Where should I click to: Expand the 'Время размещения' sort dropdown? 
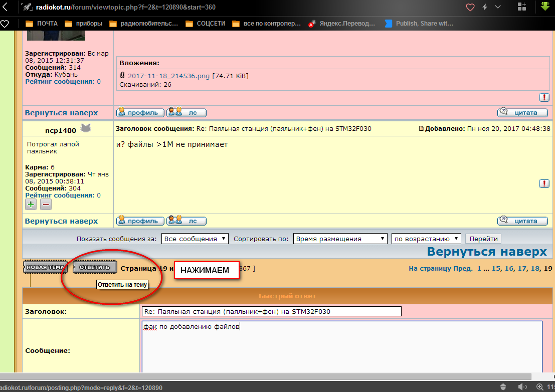pyautogui.click(x=340, y=239)
